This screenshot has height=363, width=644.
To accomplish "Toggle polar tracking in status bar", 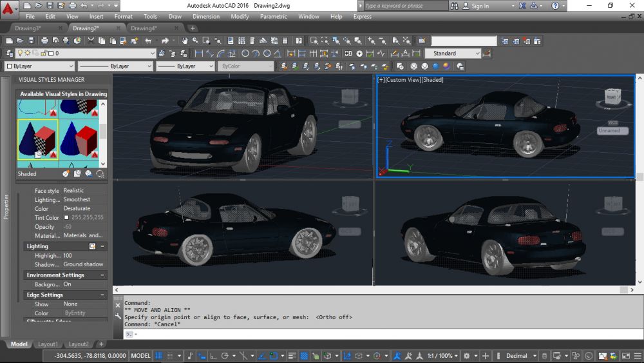I will pos(225,356).
